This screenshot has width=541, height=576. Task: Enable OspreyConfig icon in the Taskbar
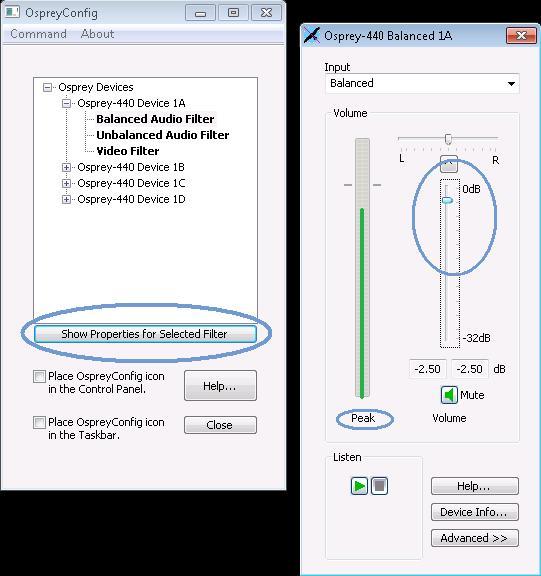(x=39, y=422)
